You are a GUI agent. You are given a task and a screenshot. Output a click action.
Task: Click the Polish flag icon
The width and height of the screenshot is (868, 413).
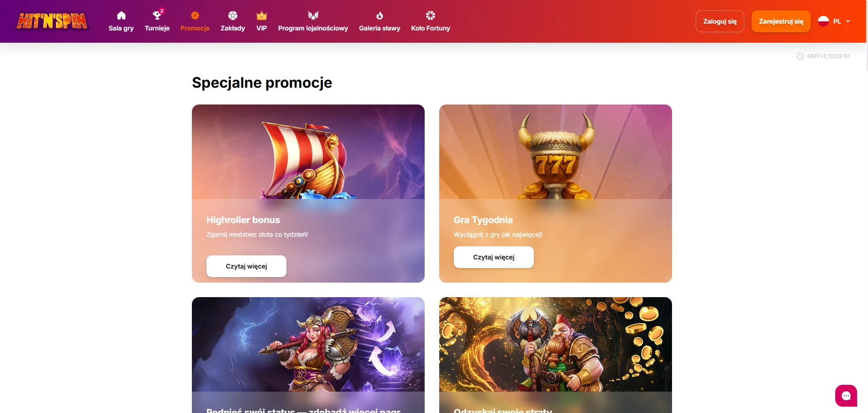tap(823, 21)
